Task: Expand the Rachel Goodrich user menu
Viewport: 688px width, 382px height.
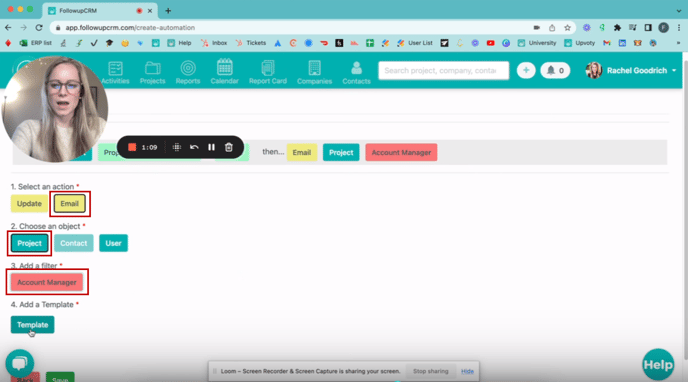Action: pos(641,70)
